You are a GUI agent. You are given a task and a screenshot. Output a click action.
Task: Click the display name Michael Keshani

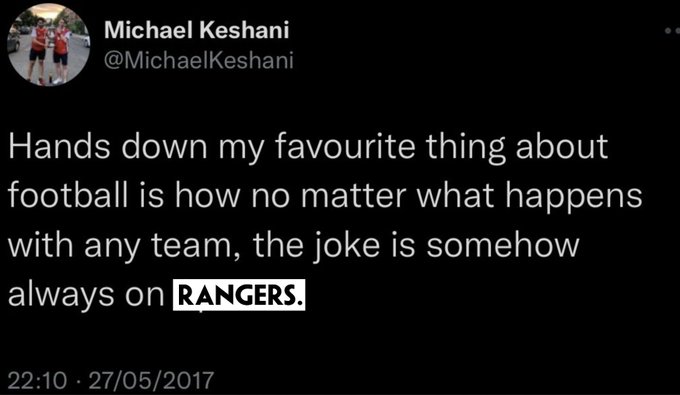pyautogui.click(x=196, y=30)
